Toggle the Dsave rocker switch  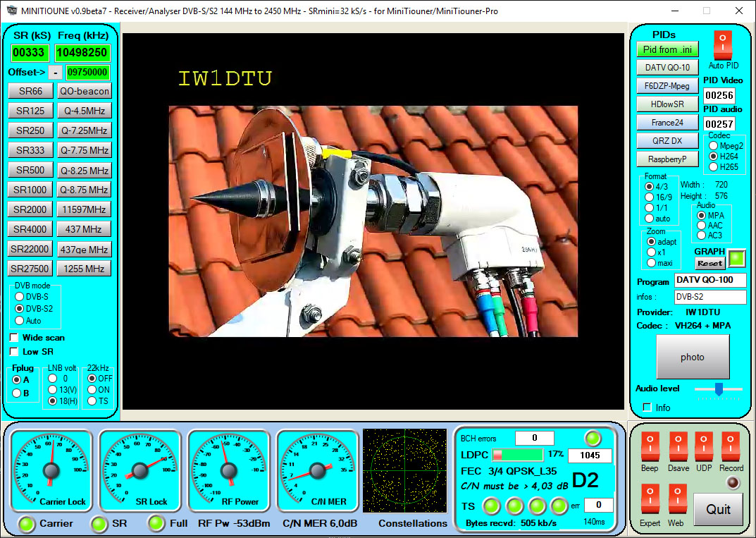point(678,447)
